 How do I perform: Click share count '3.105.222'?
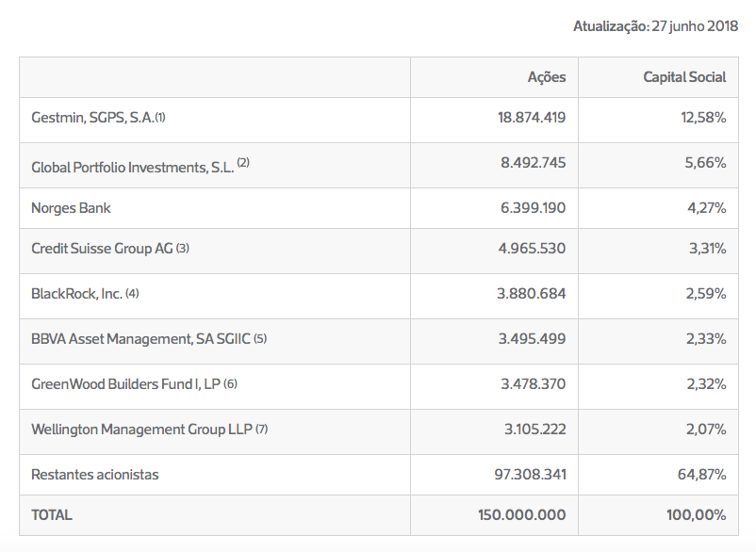[534, 430]
